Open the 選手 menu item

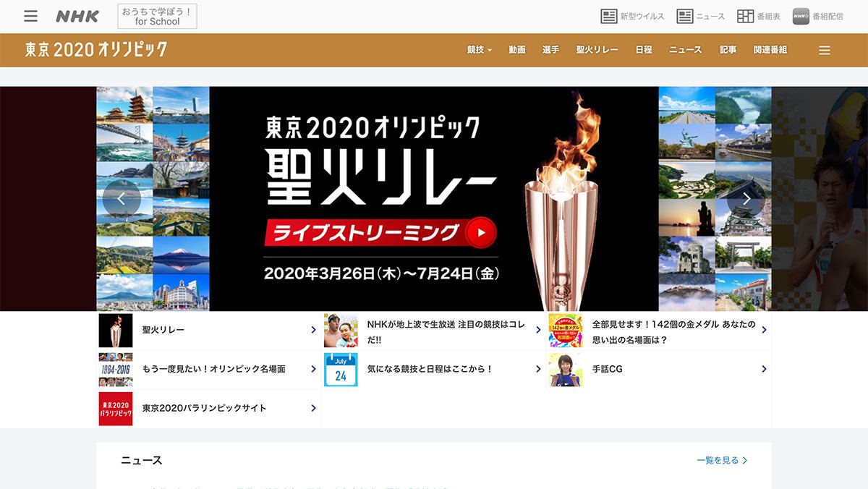(x=550, y=50)
